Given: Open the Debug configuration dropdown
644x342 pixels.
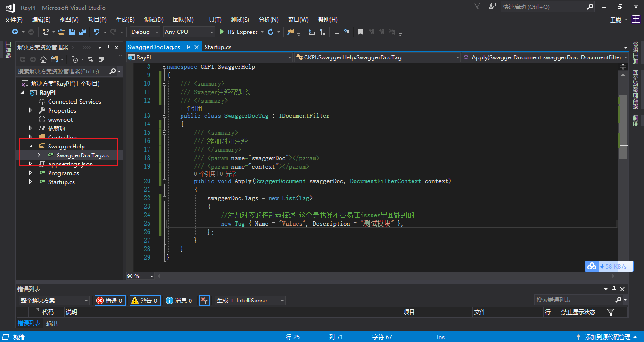Looking at the screenshot, I should [146, 32].
